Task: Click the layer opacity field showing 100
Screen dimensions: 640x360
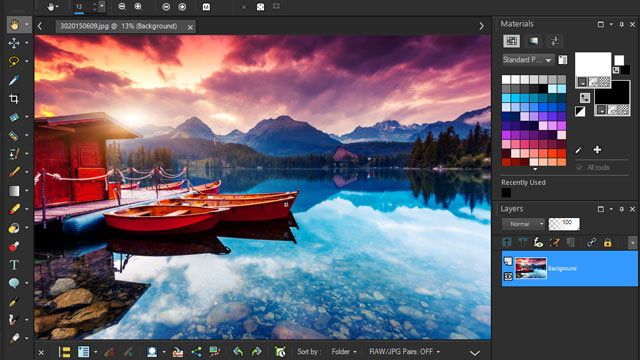Action: point(564,224)
